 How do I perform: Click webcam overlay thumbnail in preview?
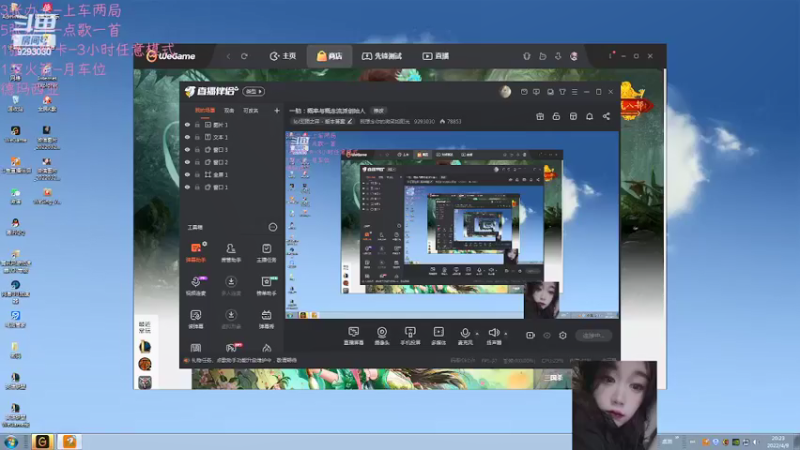coord(541,300)
